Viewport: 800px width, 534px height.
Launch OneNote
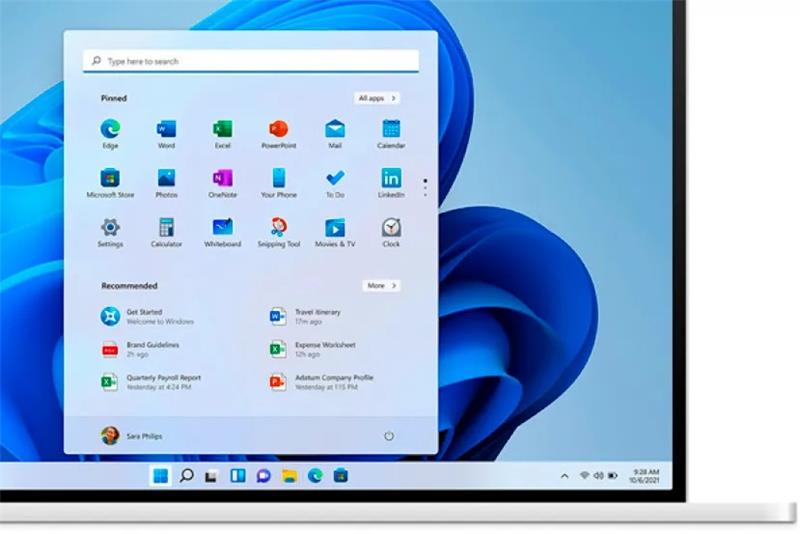point(222,183)
